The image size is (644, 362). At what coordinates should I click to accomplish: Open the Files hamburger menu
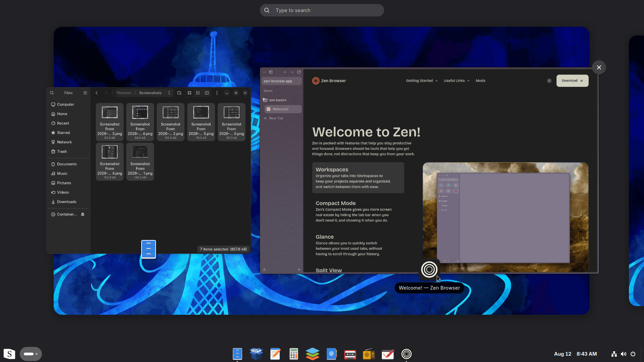(85, 93)
